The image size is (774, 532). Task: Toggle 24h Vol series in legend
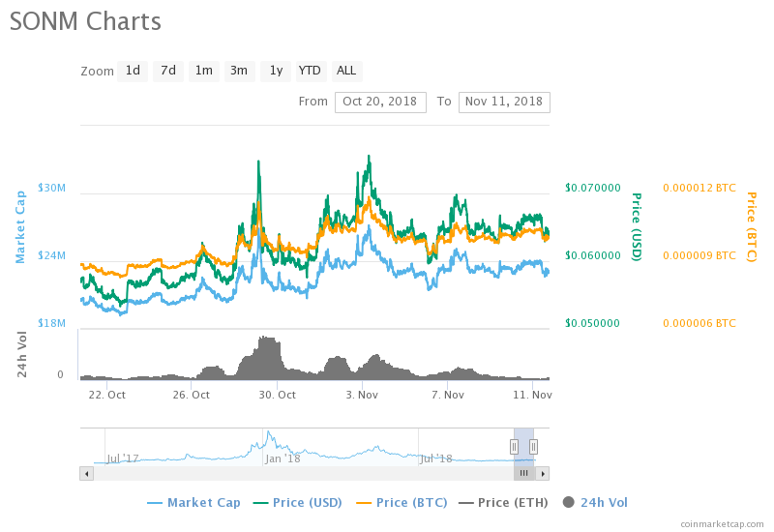[595, 503]
